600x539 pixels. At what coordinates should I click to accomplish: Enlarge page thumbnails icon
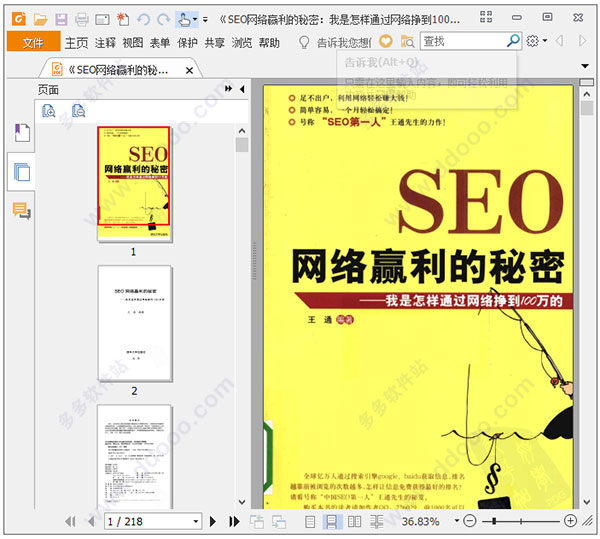[49, 111]
